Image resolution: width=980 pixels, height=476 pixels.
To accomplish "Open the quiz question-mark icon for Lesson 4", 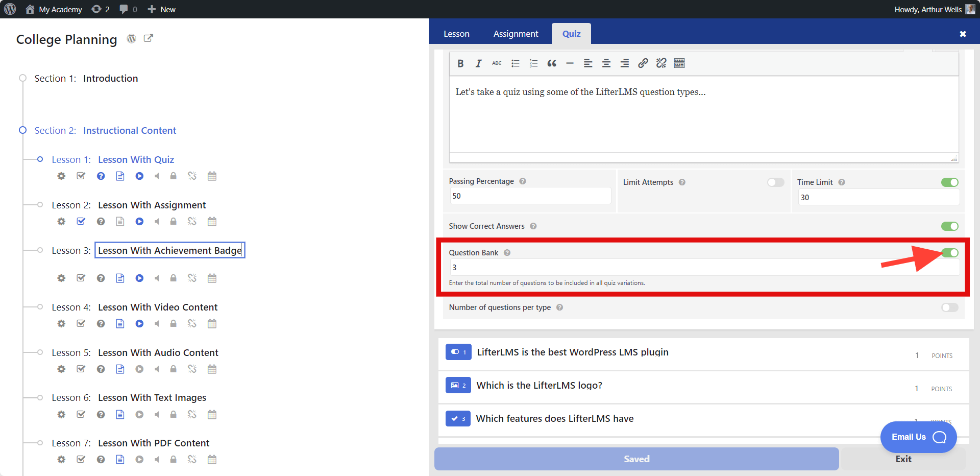I will 101,324.
